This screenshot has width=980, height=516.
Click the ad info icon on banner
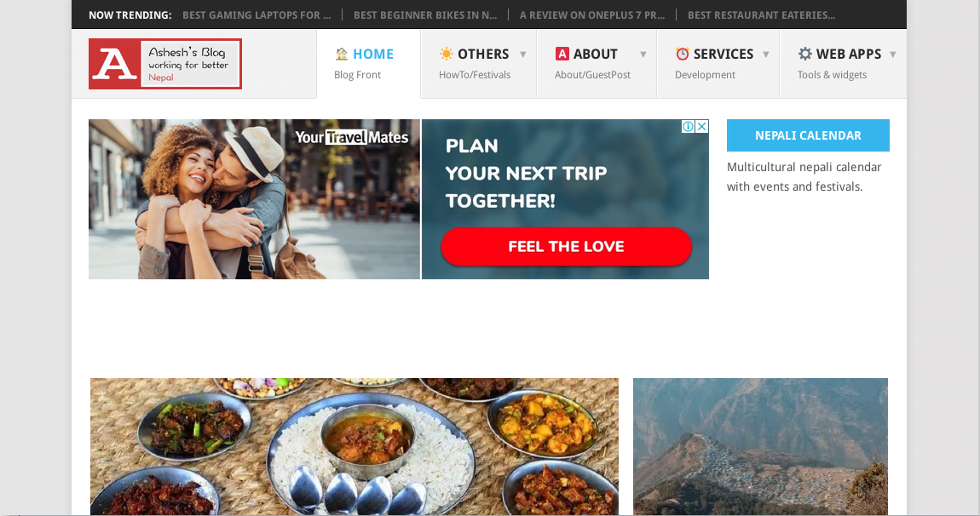688,126
